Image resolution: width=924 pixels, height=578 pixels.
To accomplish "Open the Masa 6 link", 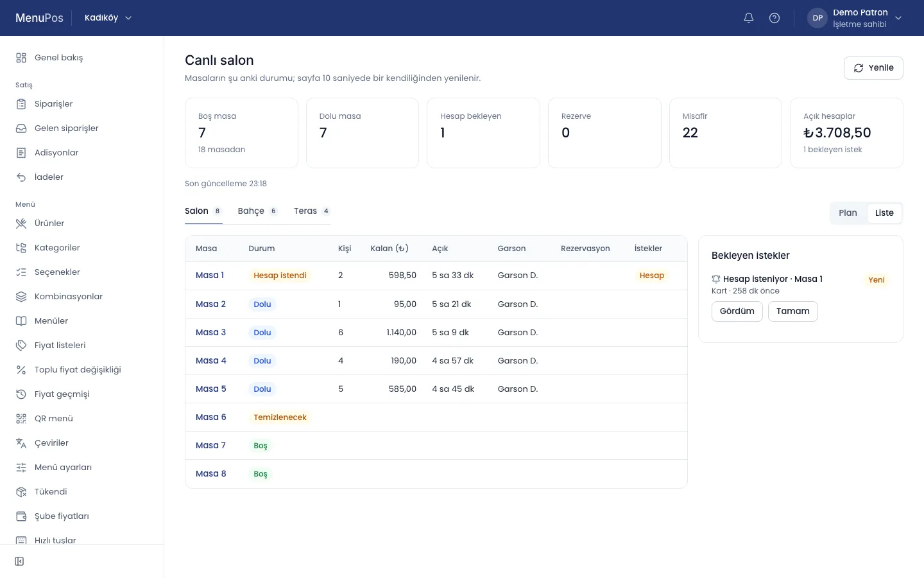I will pos(211,417).
